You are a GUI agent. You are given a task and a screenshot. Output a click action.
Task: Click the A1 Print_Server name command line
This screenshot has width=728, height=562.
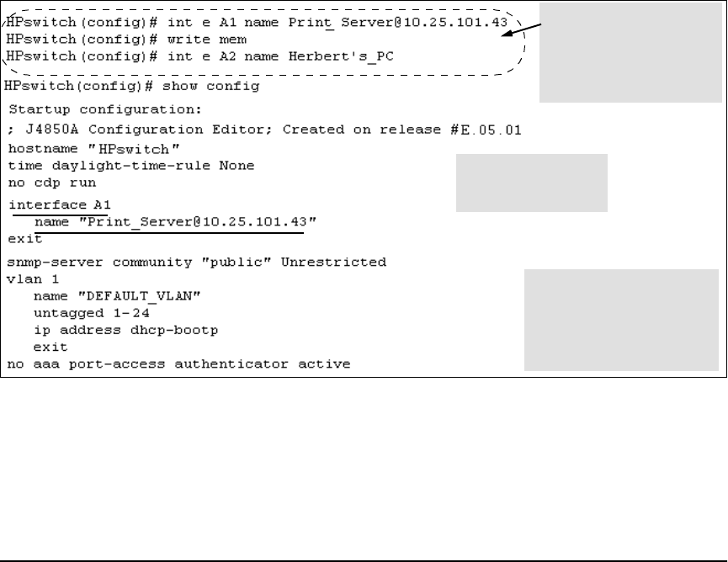point(257,22)
